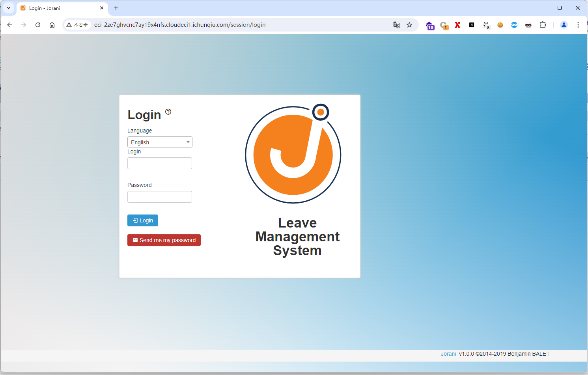Click the purple extension icon with badge 10
Image resolution: width=588 pixels, height=375 pixels.
tap(430, 26)
